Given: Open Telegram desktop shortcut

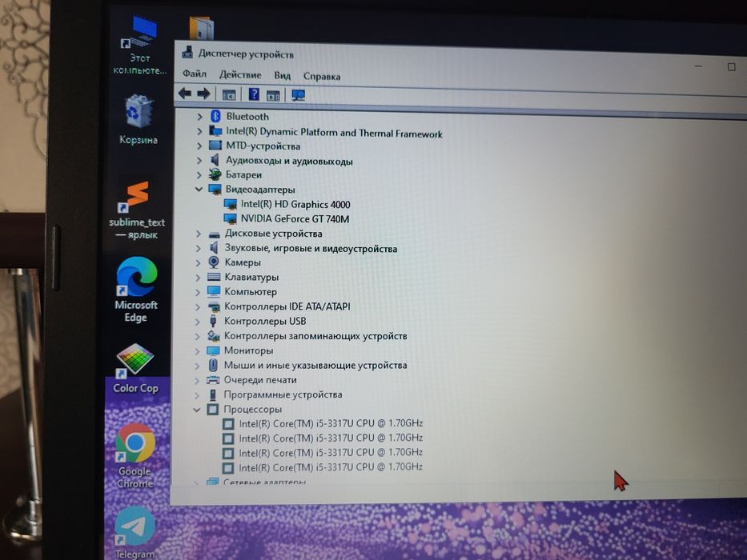Looking at the screenshot, I should pyautogui.click(x=135, y=532).
